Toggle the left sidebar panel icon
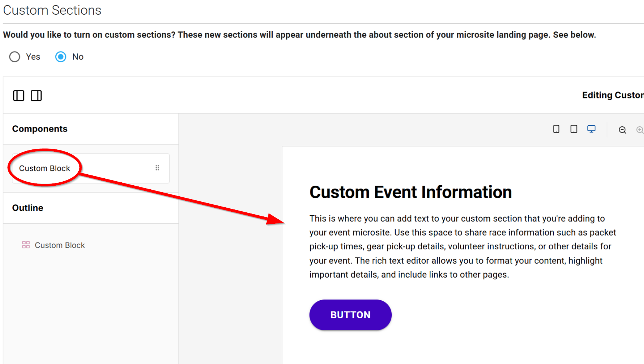The height and width of the screenshot is (364, 644). [x=19, y=96]
